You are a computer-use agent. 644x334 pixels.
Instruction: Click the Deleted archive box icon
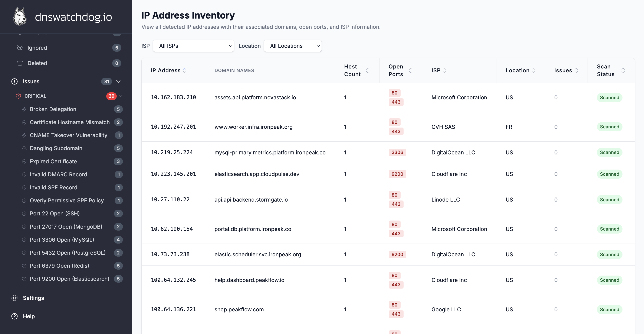coord(20,63)
